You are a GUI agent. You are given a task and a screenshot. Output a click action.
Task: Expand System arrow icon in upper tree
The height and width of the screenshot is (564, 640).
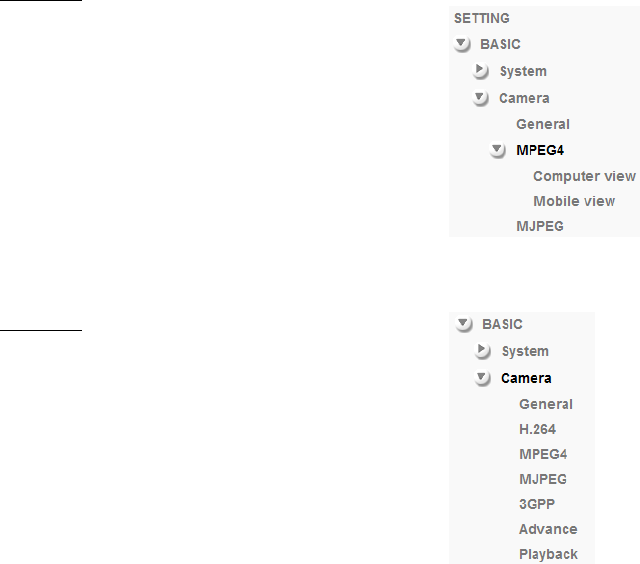[481, 71]
